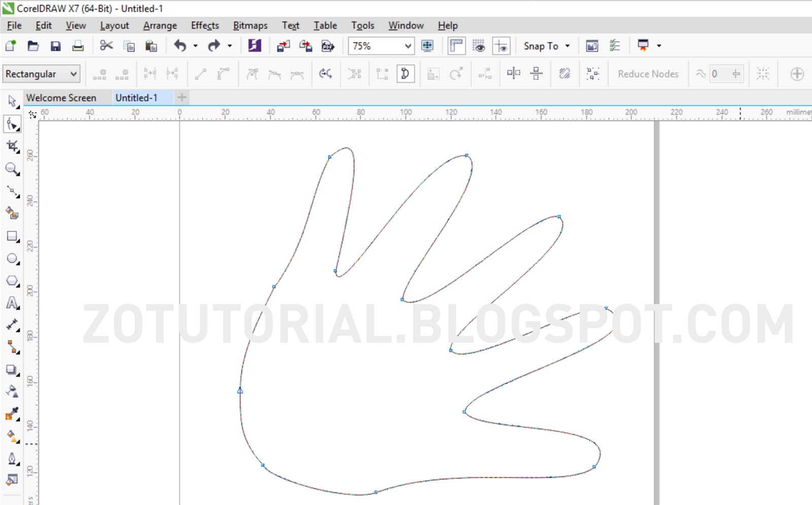Viewport: 812px width, 505px height.
Task: Redo the last action
Action: (214, 46)
